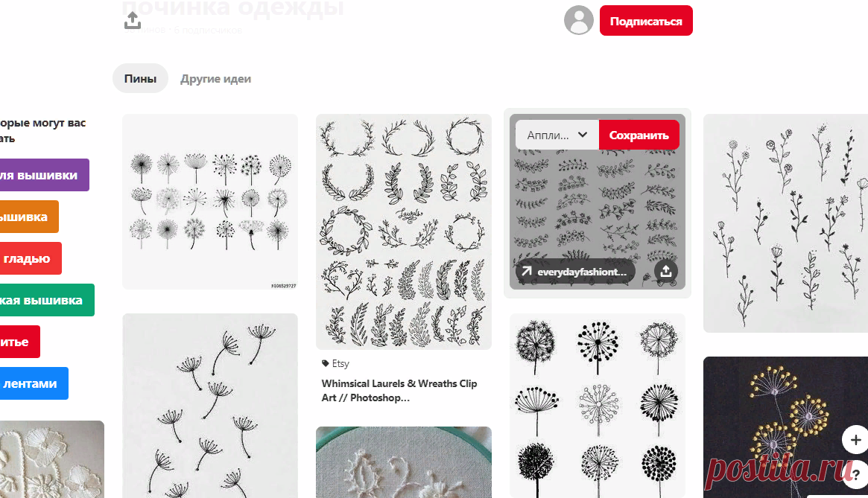Open the Whimsical Laurels & Wreaths Clip Art link

pos(399,391)
